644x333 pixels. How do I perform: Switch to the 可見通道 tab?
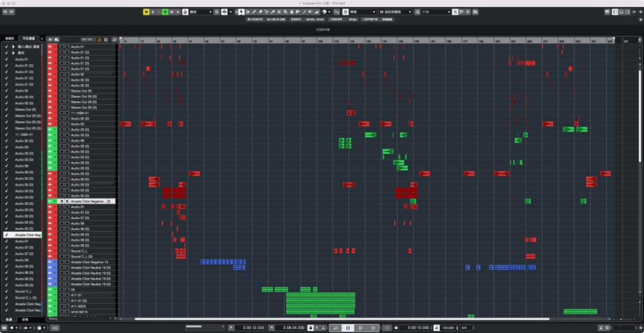coord(29,39)
